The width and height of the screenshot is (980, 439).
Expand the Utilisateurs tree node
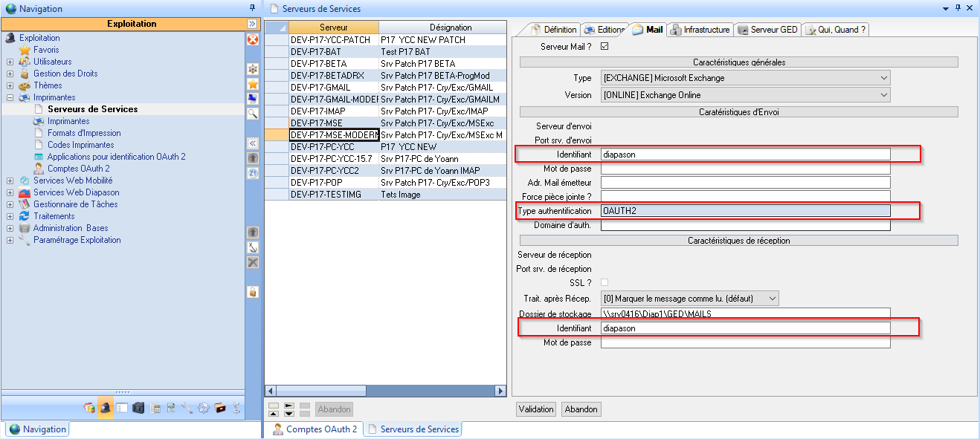click(10, 62)
